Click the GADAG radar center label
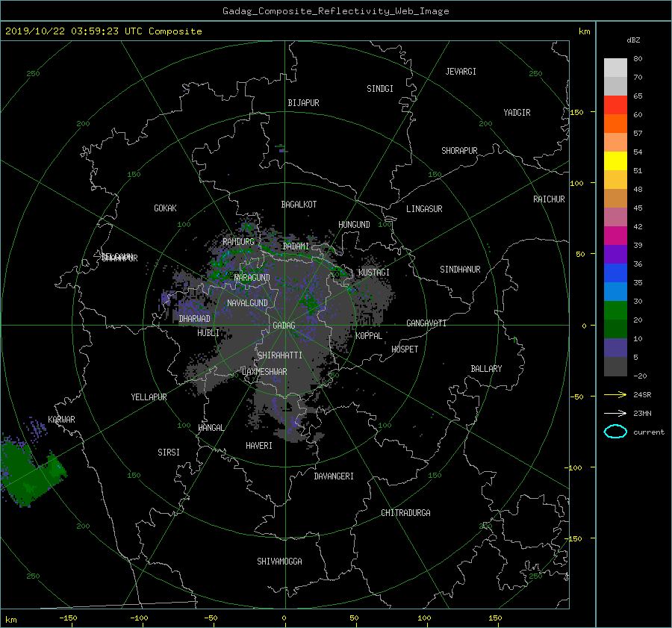The height and width of the screenshot is (628, 672). point(284,326)
